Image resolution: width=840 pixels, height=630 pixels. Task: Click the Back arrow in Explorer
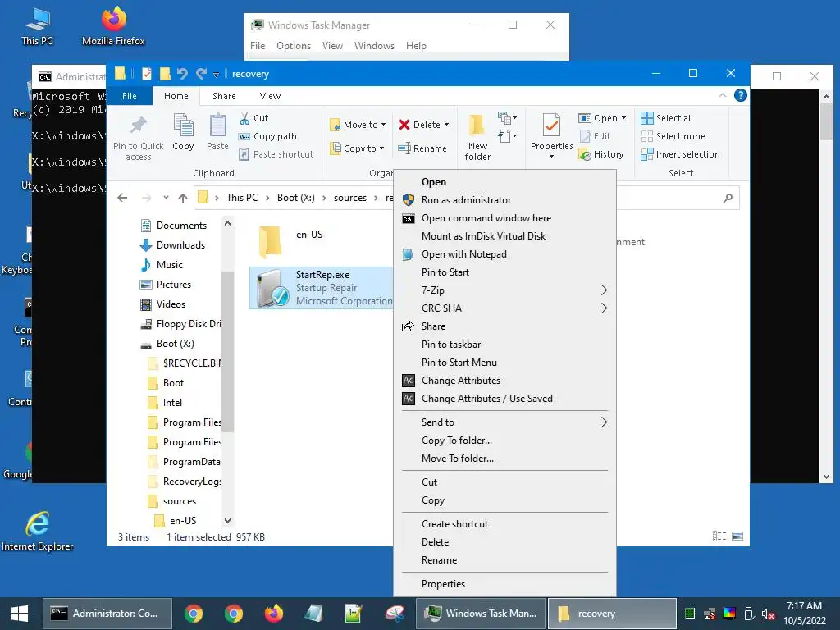pos(122,198)
